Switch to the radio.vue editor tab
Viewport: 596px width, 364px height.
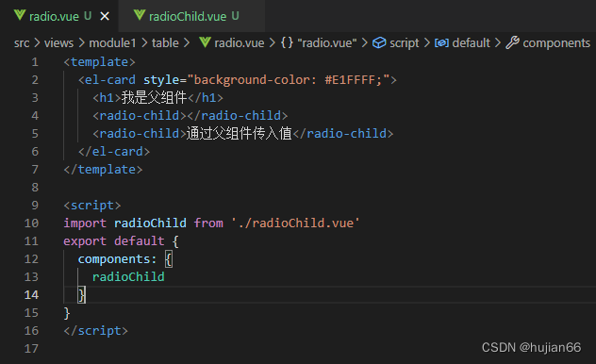[58, 16]
